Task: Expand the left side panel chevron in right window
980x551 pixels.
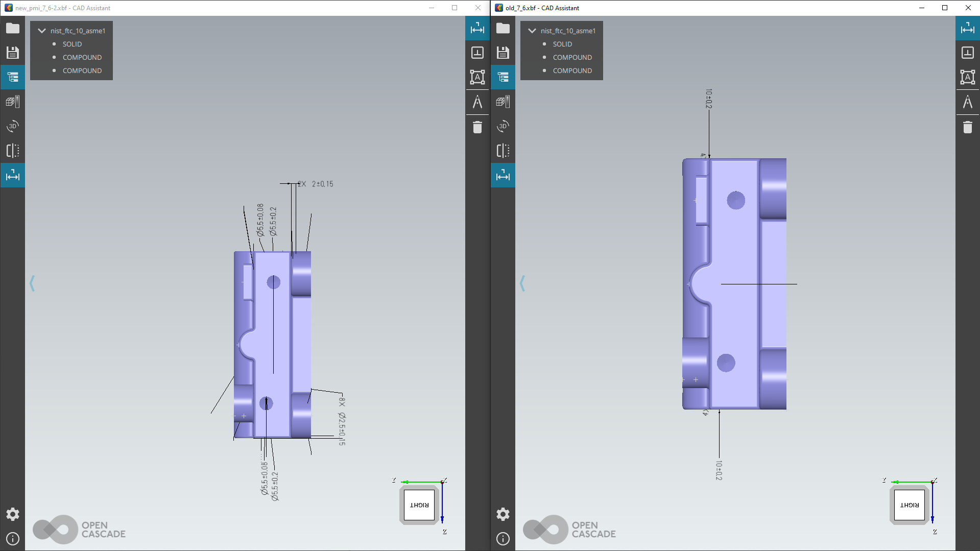Action: coord(522,283)
